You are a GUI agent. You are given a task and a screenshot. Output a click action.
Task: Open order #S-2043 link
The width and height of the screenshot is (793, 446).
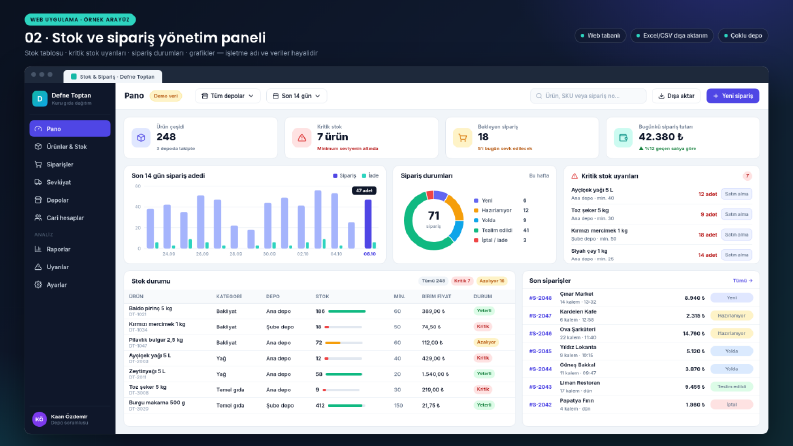click(x=540, y=387)
